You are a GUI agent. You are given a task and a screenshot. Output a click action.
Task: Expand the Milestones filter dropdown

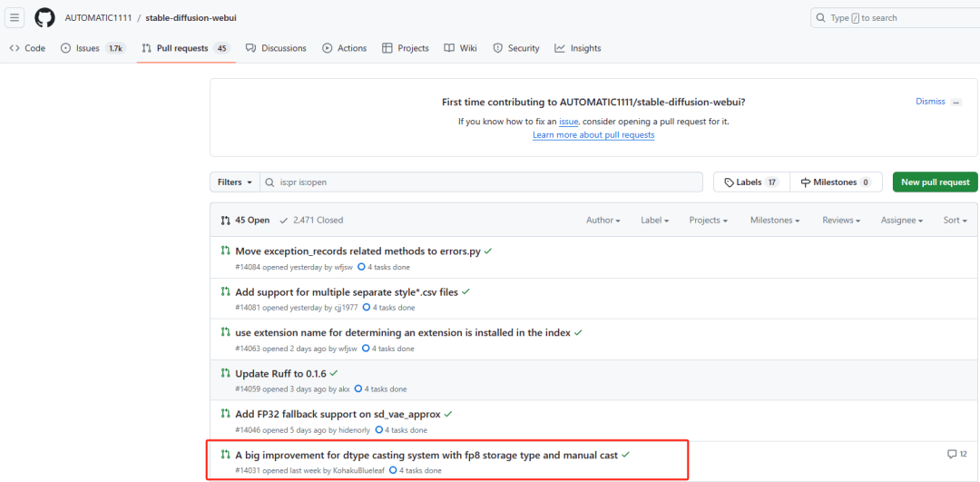coord(776,220)
